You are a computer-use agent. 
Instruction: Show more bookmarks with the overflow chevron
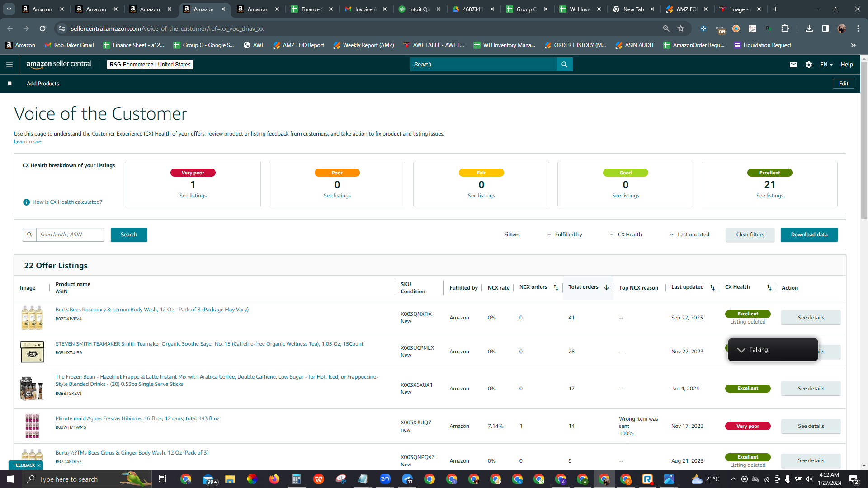click(854, 45)
